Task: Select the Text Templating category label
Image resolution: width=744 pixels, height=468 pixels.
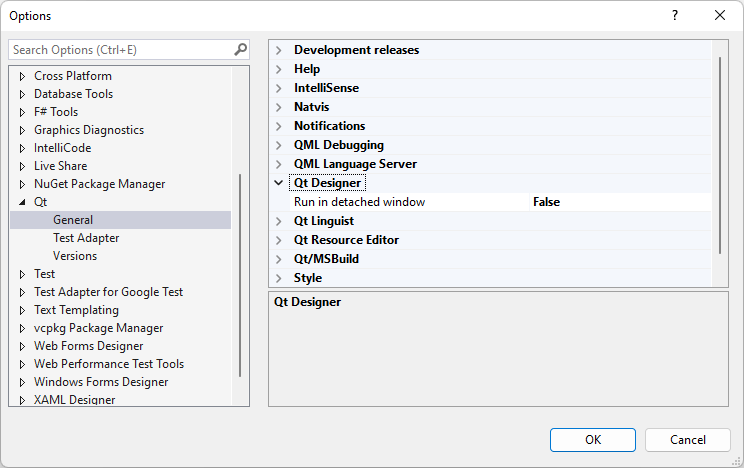Action: [76, 310]
